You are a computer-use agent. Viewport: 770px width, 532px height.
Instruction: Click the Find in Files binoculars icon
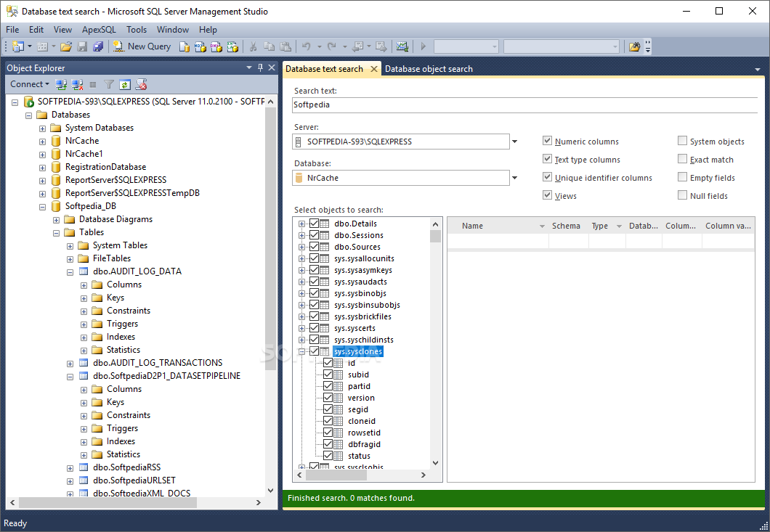[x=634, y=46]
